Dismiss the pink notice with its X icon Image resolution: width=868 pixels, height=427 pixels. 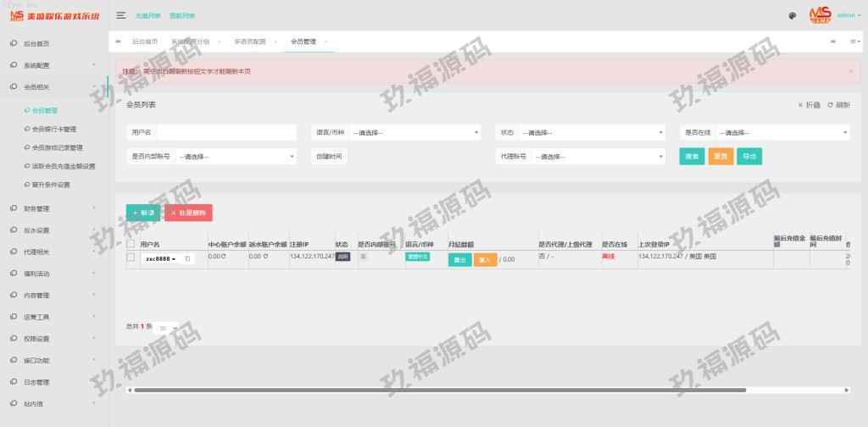(x=850, y=71)
